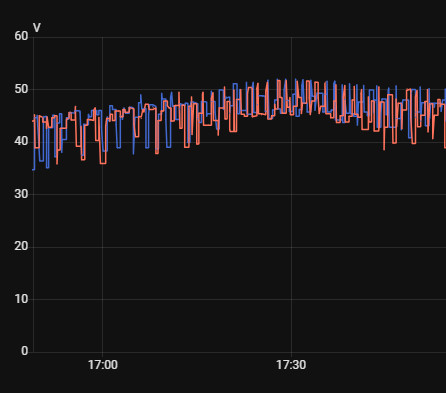This screenshot has width=446, height=393.
Task: Click the 30 value on the y-axis
Action: (x=21, y=194)
